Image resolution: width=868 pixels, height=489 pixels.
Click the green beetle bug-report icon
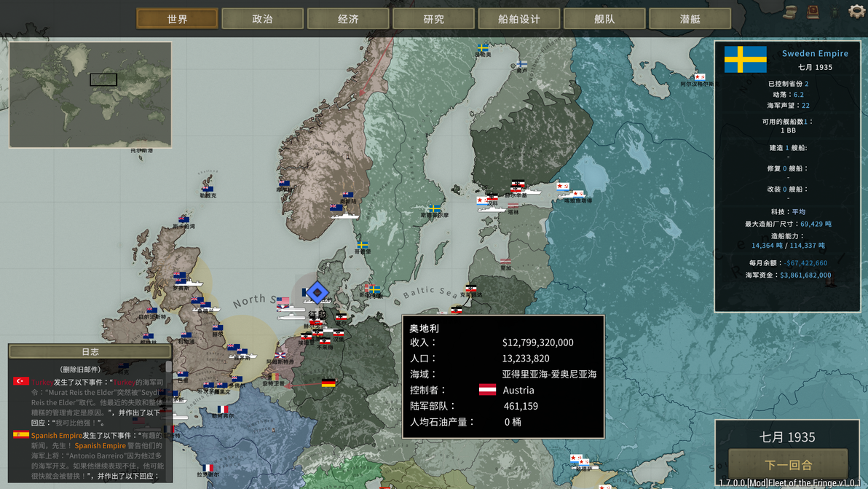[835, 12]
